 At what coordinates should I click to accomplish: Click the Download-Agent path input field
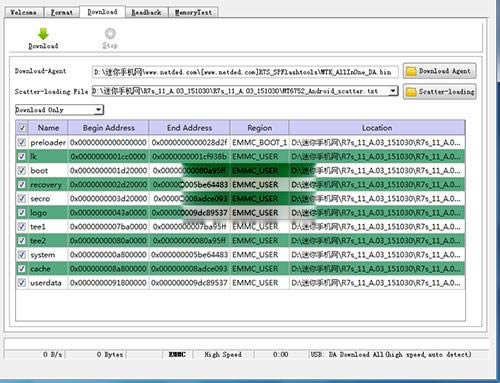click(245, 72)
